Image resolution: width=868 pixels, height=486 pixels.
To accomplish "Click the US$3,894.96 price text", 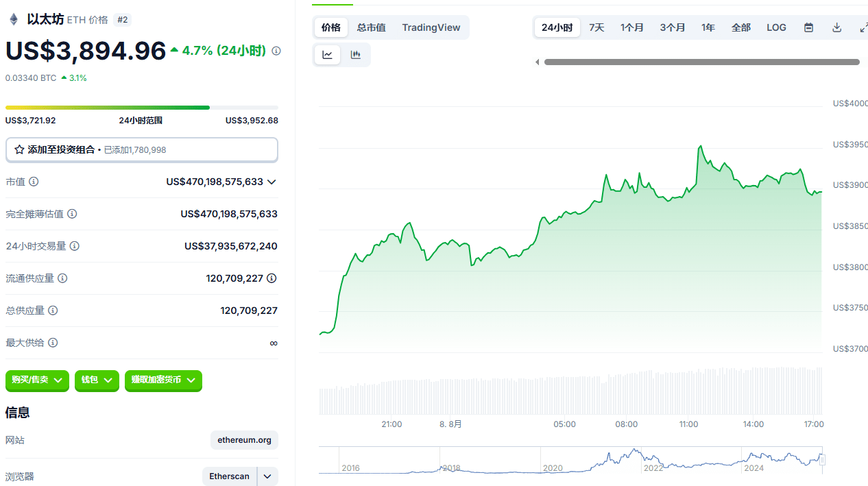I will pos(86,51).
